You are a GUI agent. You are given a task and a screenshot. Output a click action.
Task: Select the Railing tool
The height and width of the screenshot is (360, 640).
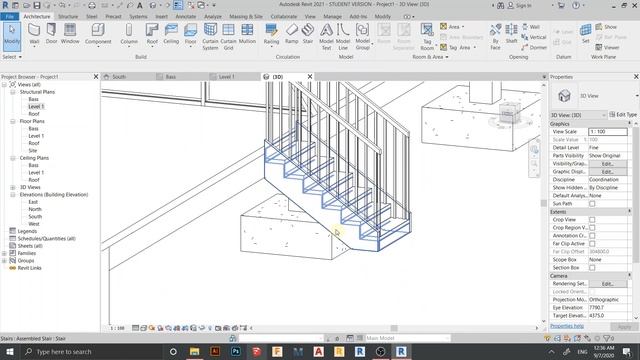point(271,33)
